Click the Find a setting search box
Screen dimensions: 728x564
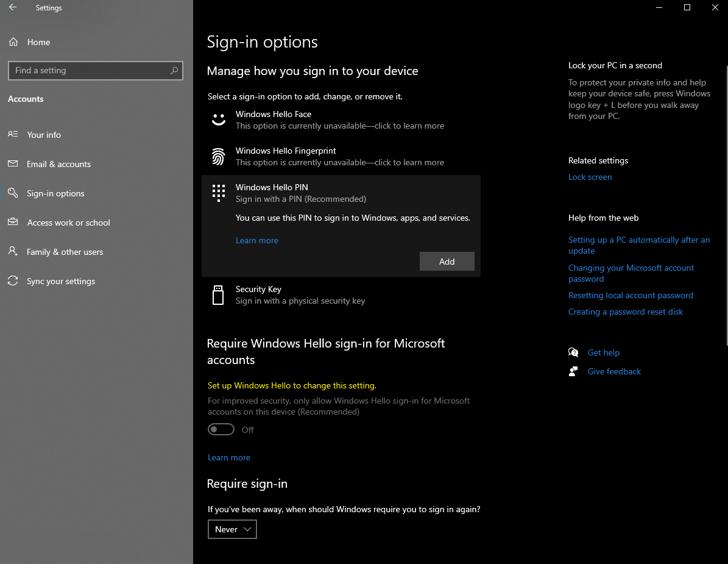[x=88, y=71]
